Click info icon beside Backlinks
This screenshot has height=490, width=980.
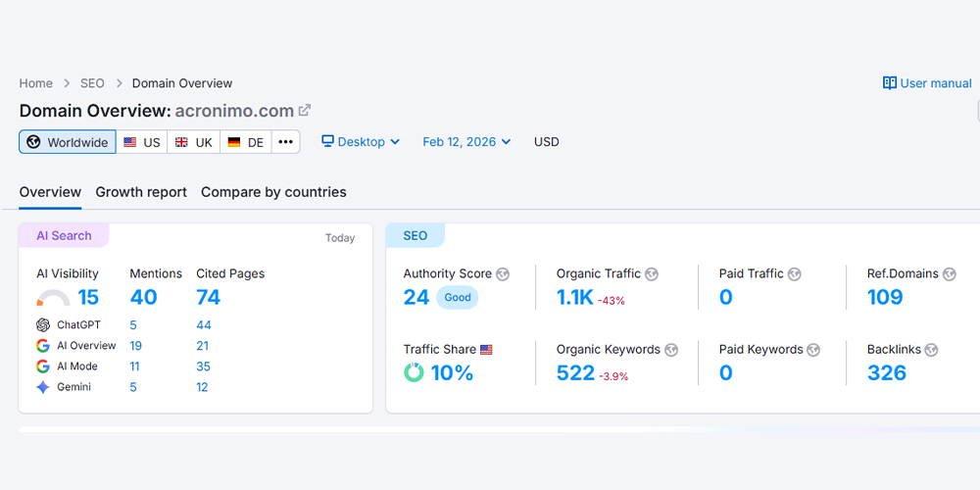coord(931,350)
